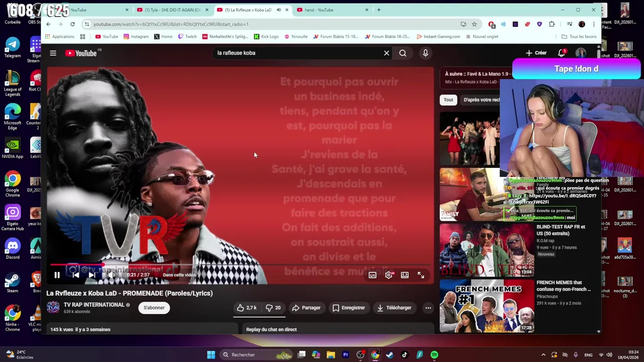Screen dimensions: 644x362
Task: Download video with Télécharger button
Action: [394, 308]
